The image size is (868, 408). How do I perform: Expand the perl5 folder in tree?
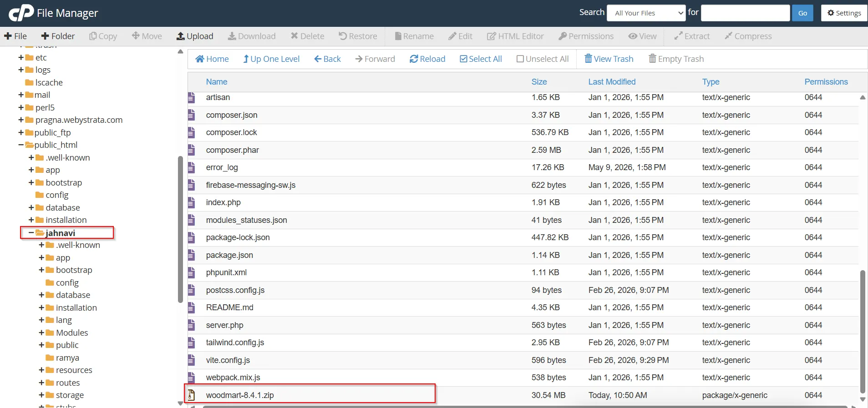pos(21,107)
